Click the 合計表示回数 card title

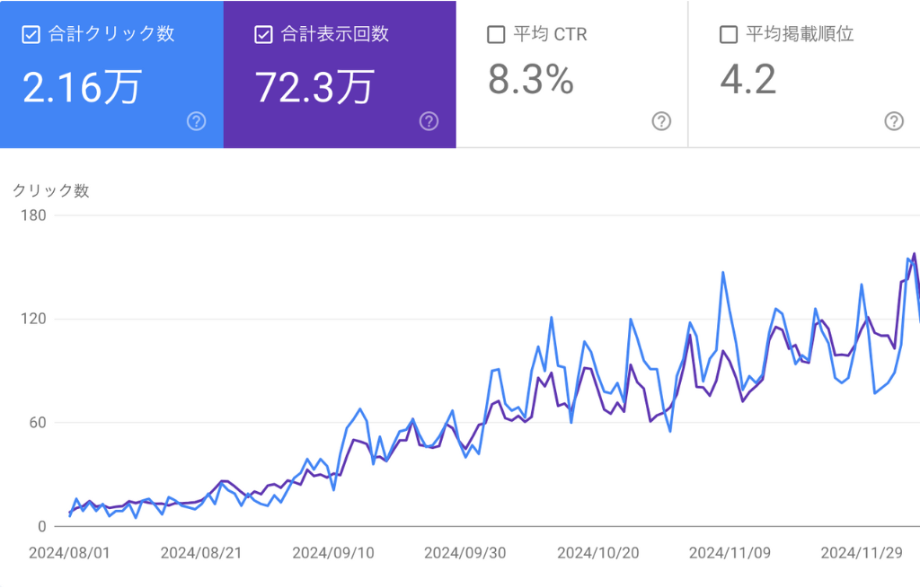(x=335, y=34)
